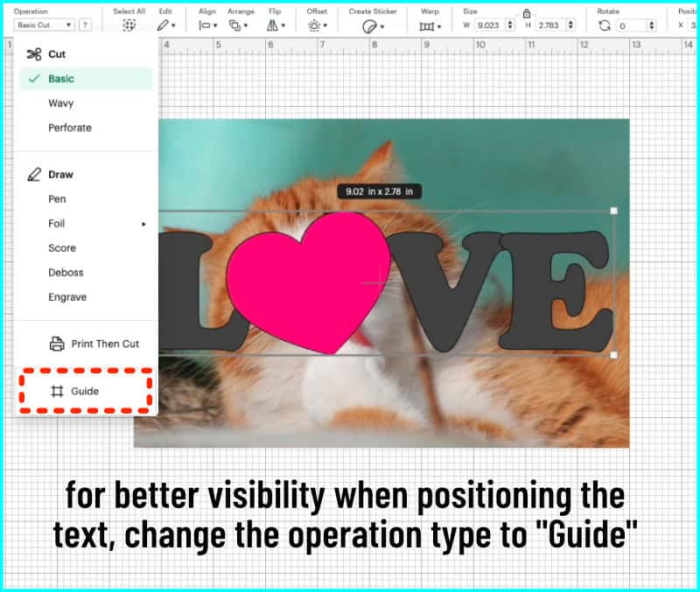Select Print Then Cut operation

[x=94, y=344]
